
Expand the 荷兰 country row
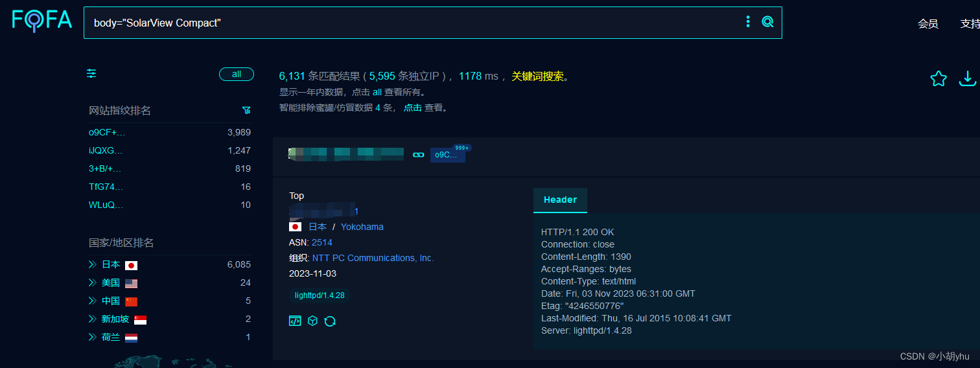[93, 337]
